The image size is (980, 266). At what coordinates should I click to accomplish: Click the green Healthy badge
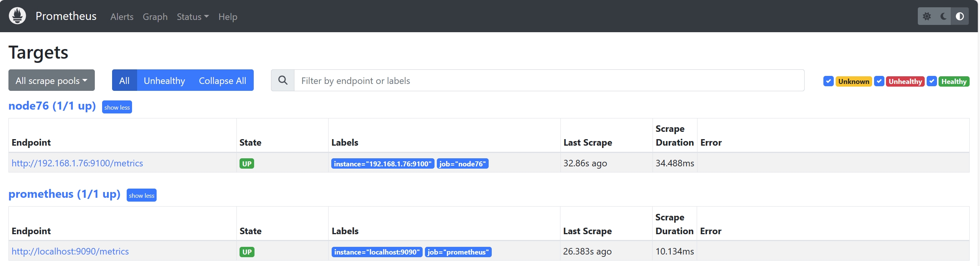[954, 81]
